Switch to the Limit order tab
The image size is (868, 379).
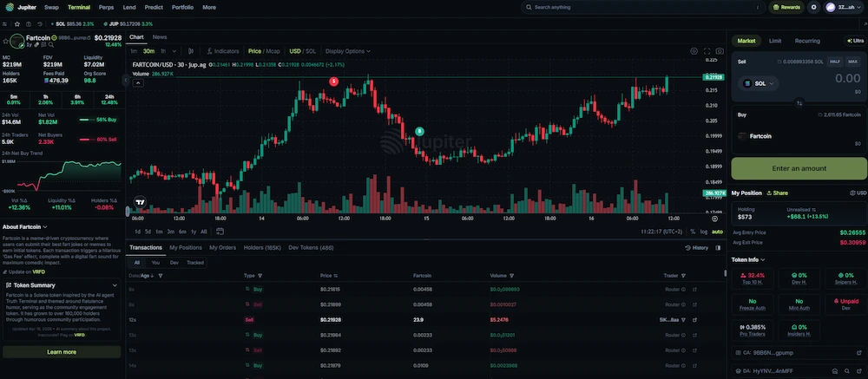[775, 41]
